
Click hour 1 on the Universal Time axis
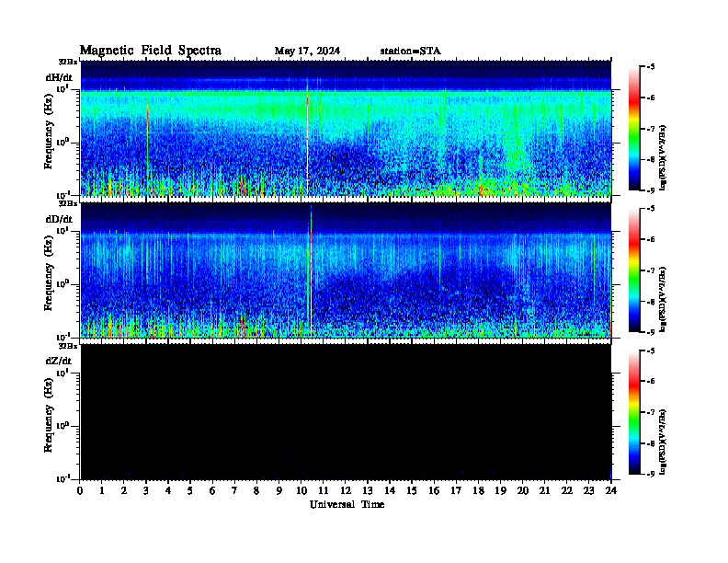[x=102, y=491]
